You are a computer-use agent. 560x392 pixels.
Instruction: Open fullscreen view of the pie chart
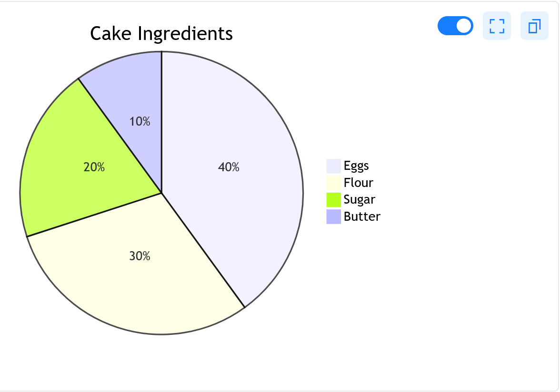(497, 26)
